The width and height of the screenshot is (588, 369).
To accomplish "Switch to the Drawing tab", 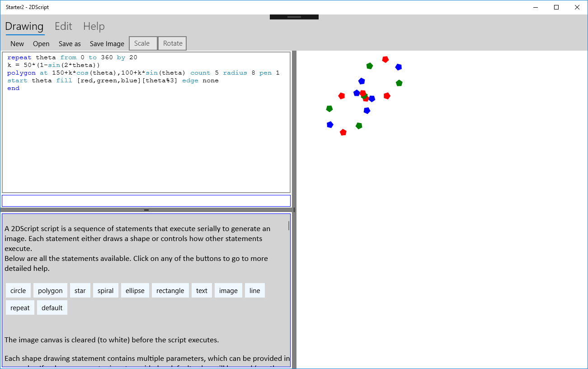I will (24, 26).
